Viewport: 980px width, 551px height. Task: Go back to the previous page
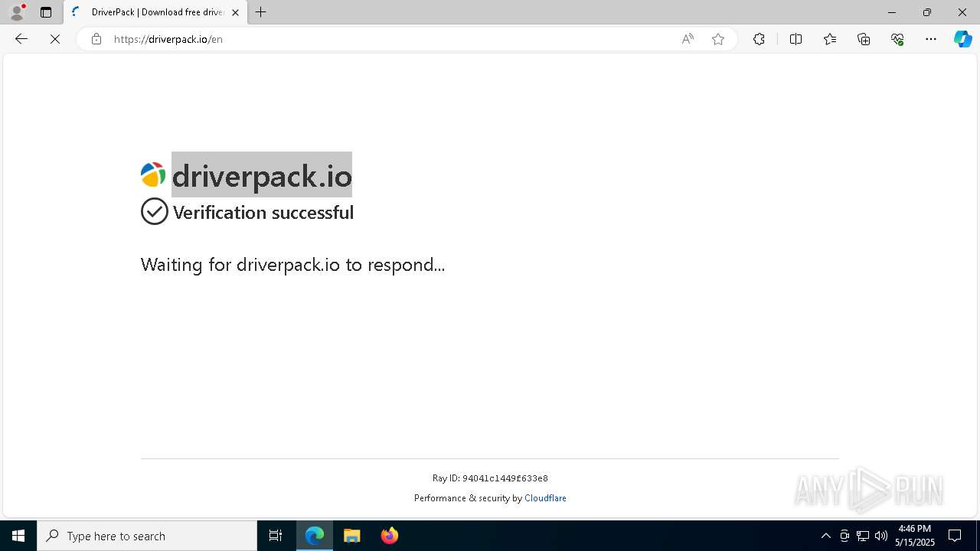pos(21,39)
